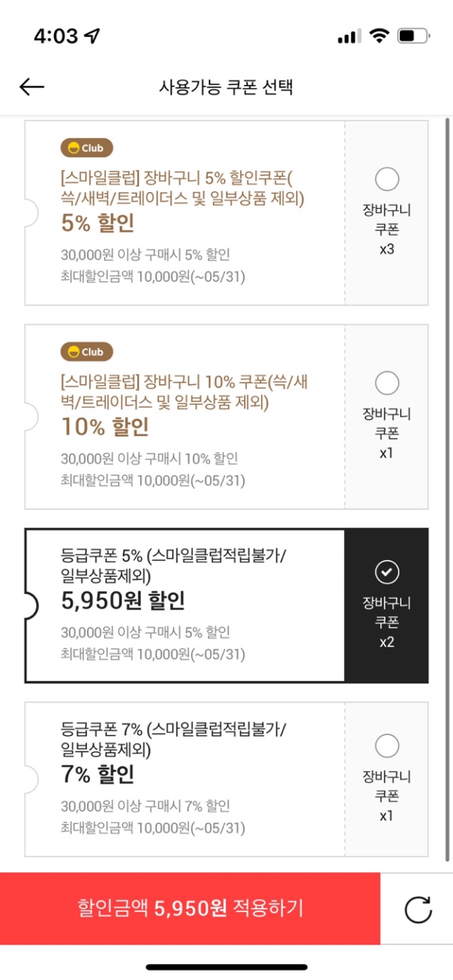
Task: Tap the 사용가능 쿠폰 선택 page title
Action: (x=226, y=87)
